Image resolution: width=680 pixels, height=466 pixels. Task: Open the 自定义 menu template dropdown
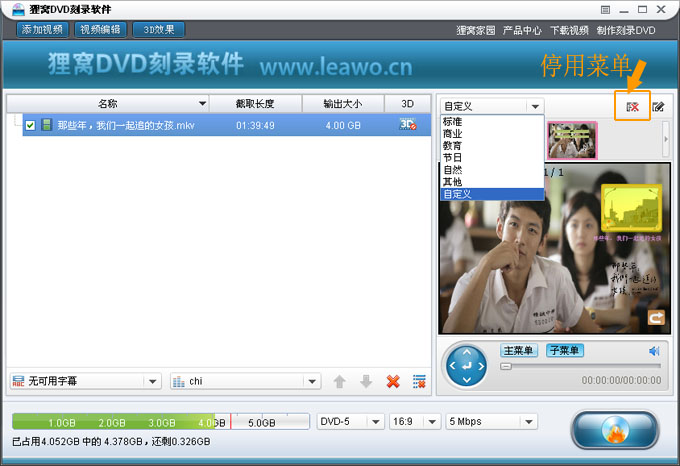535,107
